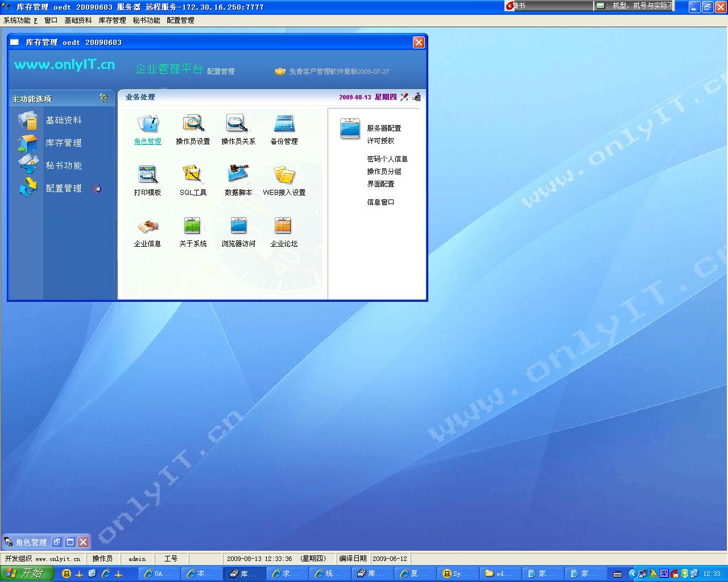
Task: Open the 秘书功能 menu in menu bar
Action: tap(146, 20)
